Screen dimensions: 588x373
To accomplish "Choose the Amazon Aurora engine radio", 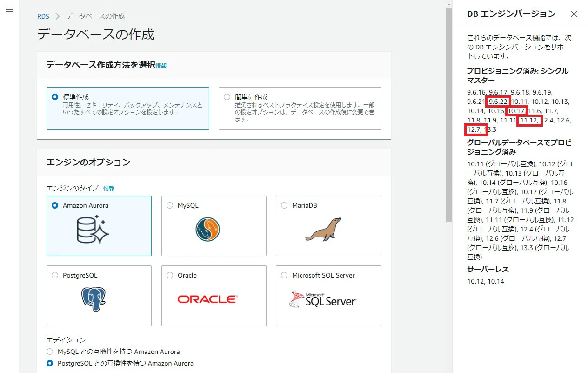I will pos(55,205).
